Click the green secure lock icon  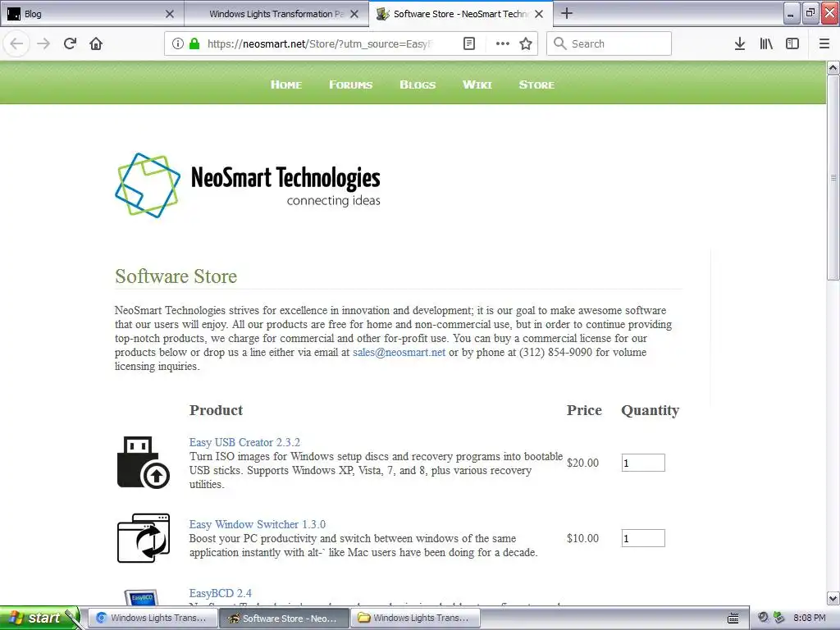194,43
